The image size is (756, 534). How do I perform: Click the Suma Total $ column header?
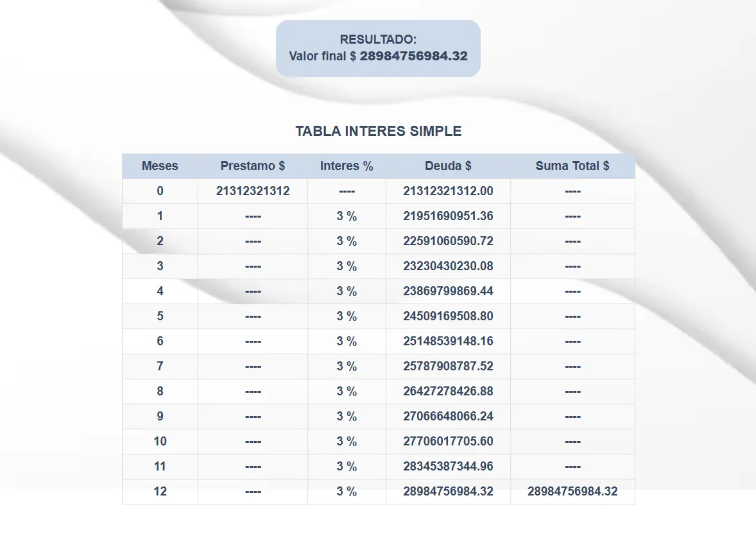coord(572,166)
